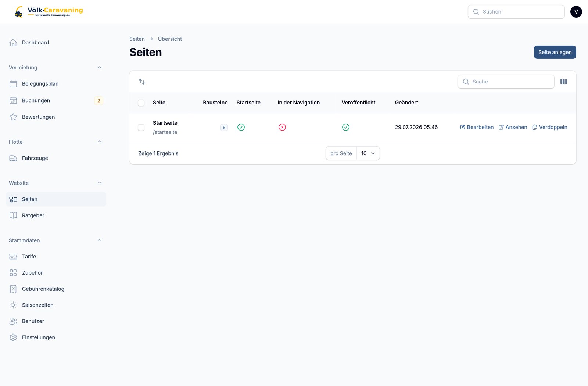The image size is (588, 386).
Task: Focus the global Suchen search field
Action: pyautogui.click(x=516, y=12)
